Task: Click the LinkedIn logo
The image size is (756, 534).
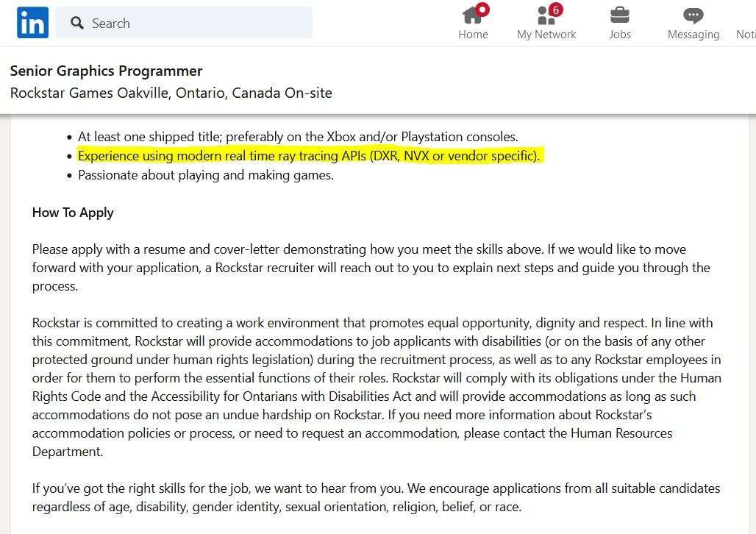Action: point(32,23)
